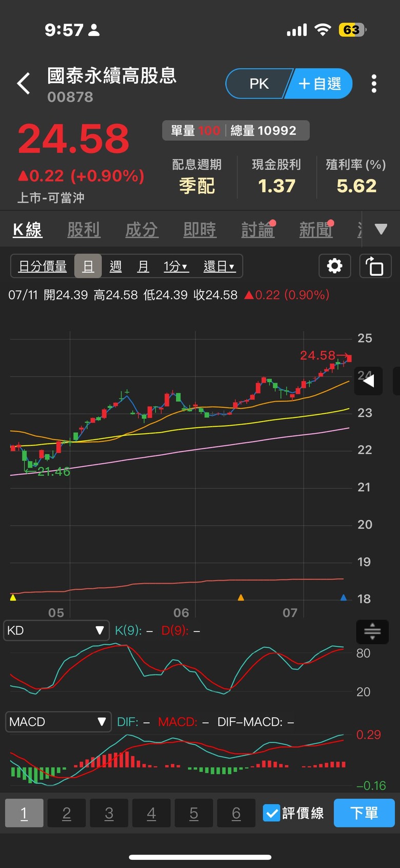Tap the 單量 100 總量 10992 volume box
This screenshot has width=400, height=868.
(236, 130)
